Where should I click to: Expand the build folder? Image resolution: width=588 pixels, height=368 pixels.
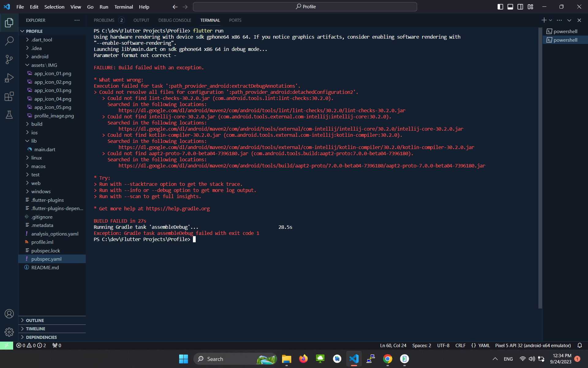[x=52, y=124]
